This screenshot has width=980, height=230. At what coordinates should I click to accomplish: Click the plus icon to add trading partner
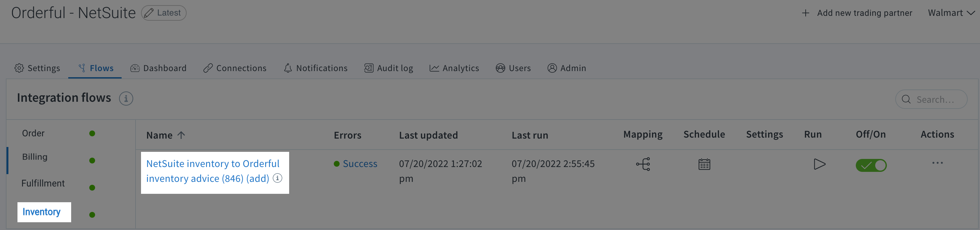(805, 13)
